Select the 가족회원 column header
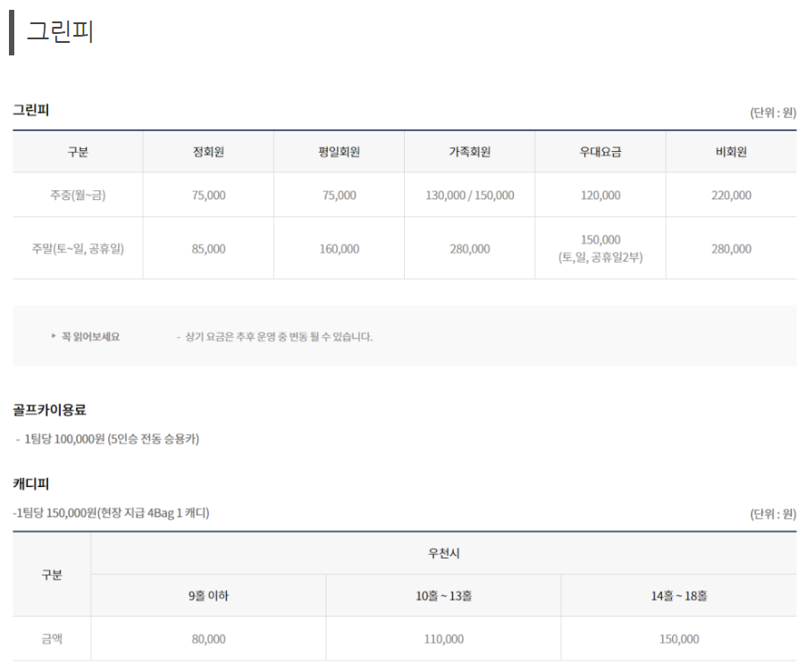The width and height of the screenshot is (806, 672). (469, 152)
